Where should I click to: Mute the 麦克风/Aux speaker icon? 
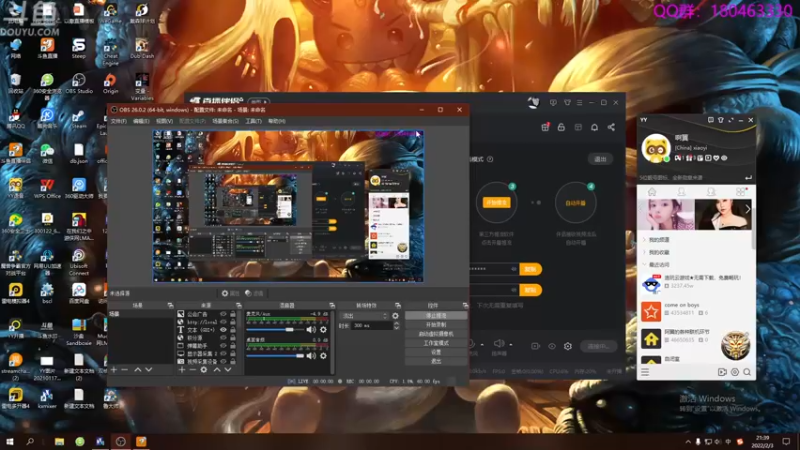coord(311,330)
